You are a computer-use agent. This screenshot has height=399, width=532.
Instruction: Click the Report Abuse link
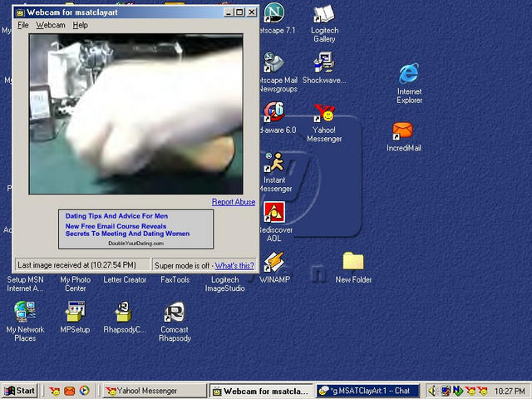pyautogui.click(x=234, y=202)
